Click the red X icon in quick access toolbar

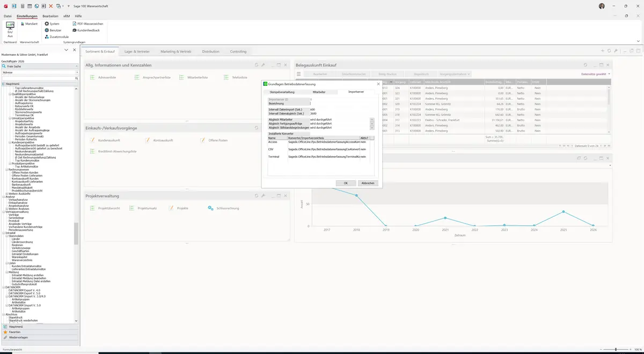(x=51, y=5)
